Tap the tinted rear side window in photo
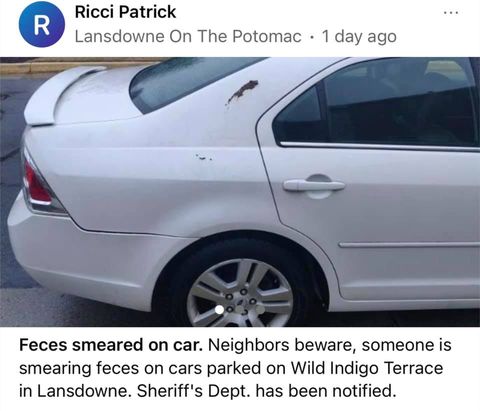Screen dimensions: 480x411 click(375, 103)
